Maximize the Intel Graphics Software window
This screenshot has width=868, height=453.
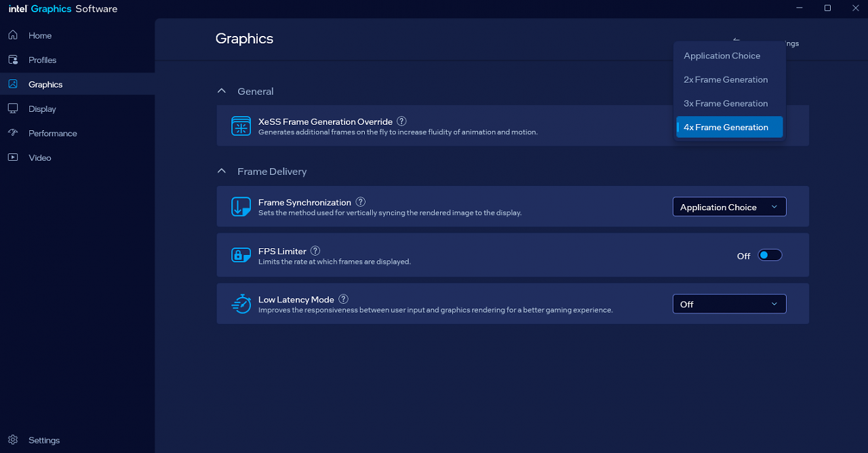point(827,8)
